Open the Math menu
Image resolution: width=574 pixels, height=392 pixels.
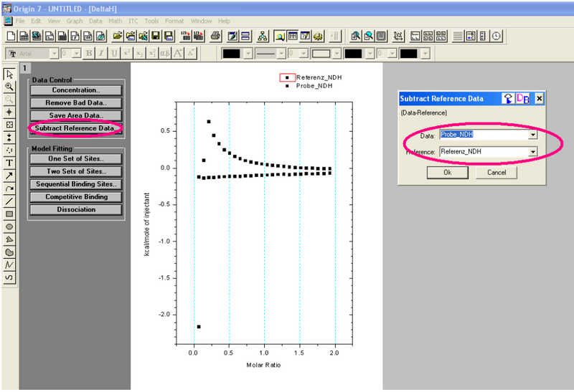pyautogui.click(x=116, y=21)
